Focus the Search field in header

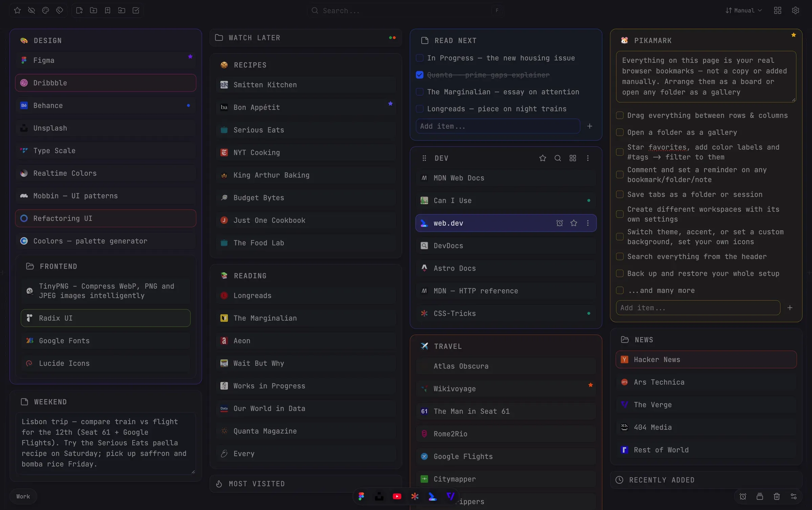[x=405, y=10]
